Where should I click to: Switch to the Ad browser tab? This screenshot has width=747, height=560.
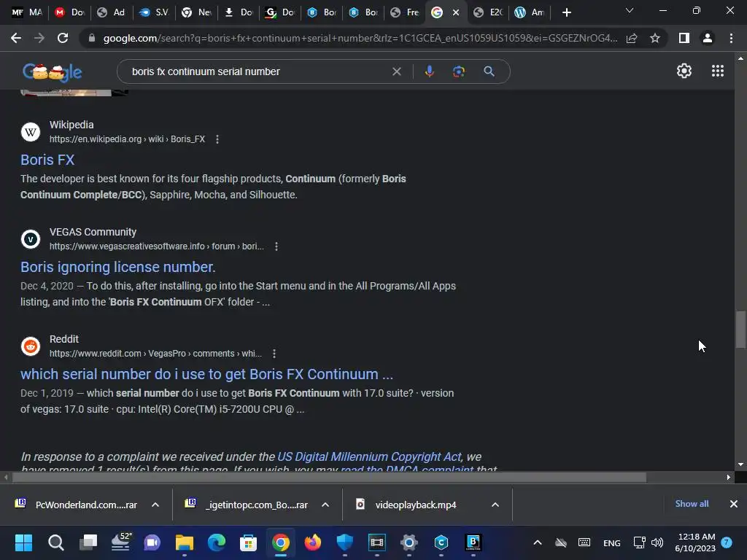(x=111, y=12)
